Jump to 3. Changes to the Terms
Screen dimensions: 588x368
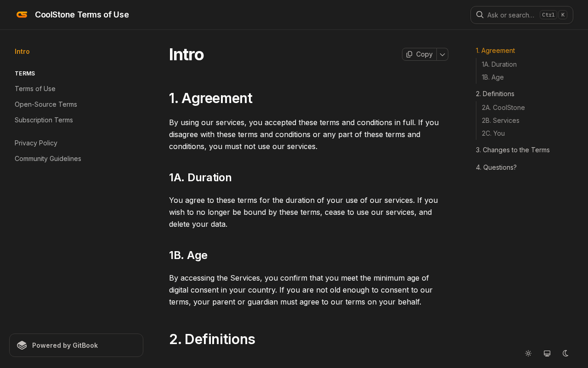[513, 150]
